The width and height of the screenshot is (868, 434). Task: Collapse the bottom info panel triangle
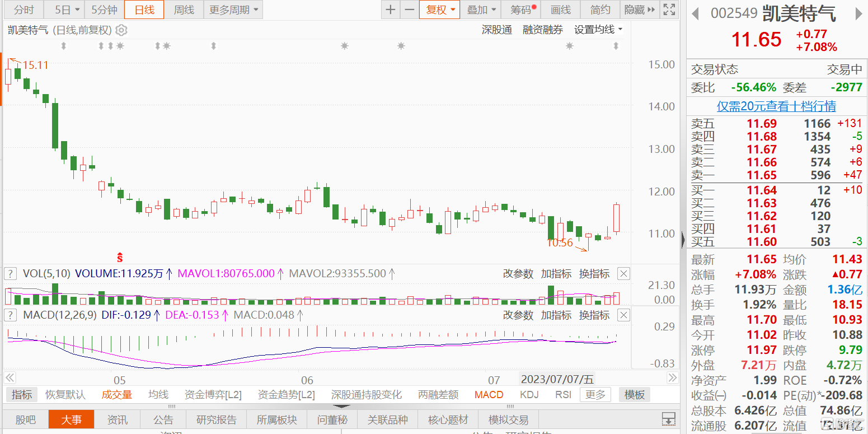(342, 407)
